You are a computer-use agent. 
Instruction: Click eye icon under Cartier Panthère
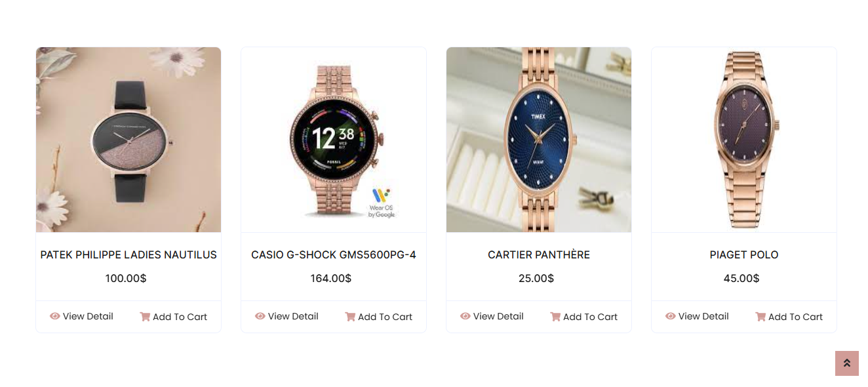click(x=465, y=316)
